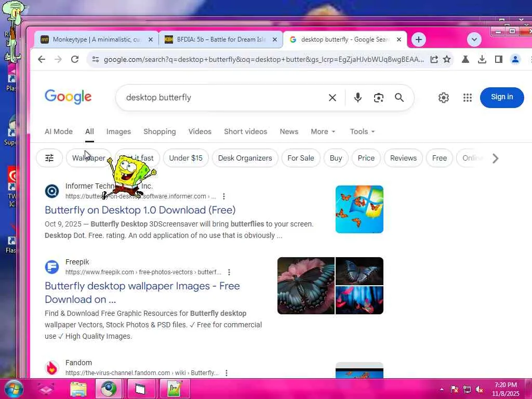Open the Windows Start menu orb
532x399 pixels.
pyautogui.click(x=13, y=389)
